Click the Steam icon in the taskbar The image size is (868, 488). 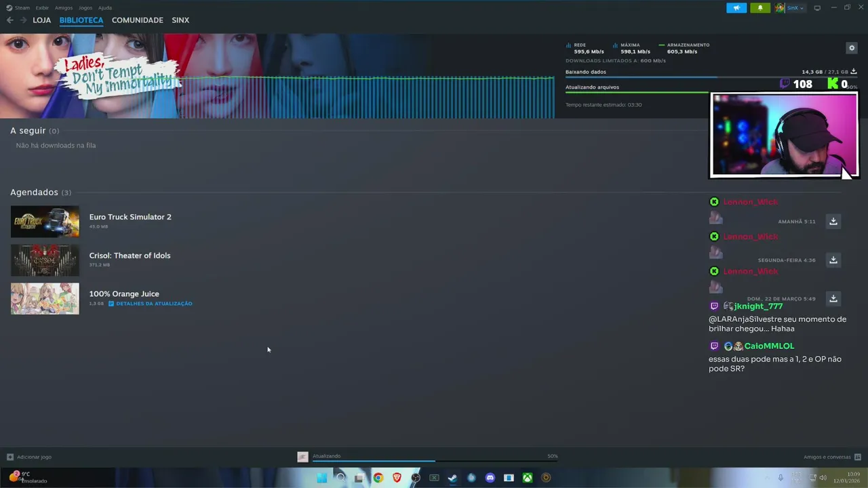[452, 478]
